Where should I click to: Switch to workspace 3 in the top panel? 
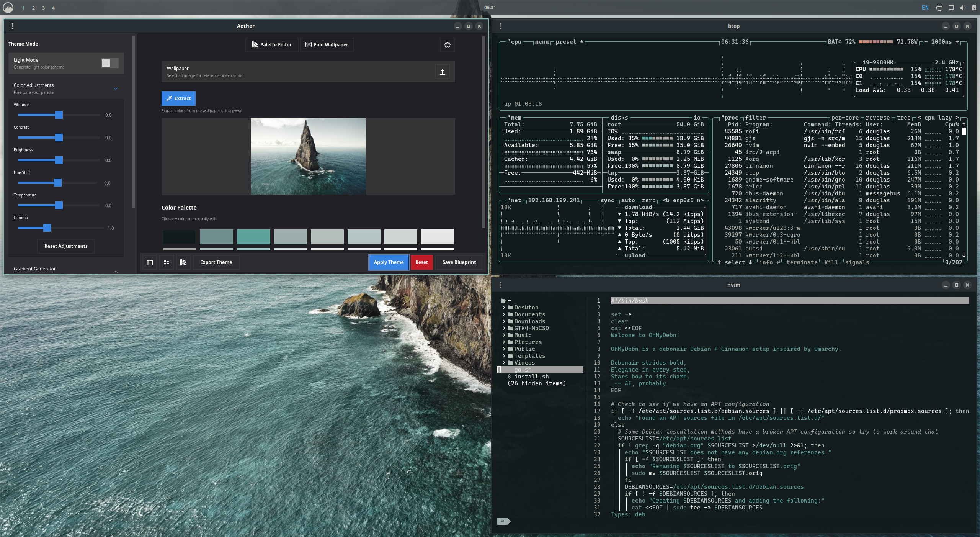tap(43, 8)
